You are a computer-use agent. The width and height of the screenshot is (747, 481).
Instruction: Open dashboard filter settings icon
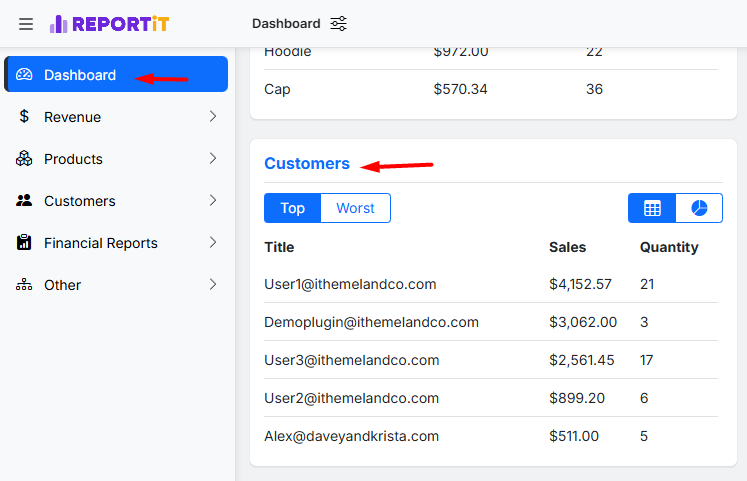click(339, 23)
